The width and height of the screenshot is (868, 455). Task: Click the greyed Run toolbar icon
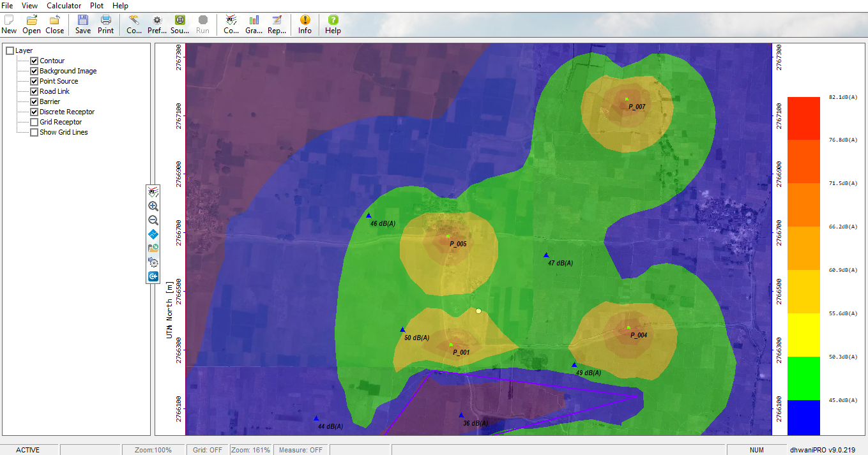coord(202,24)
